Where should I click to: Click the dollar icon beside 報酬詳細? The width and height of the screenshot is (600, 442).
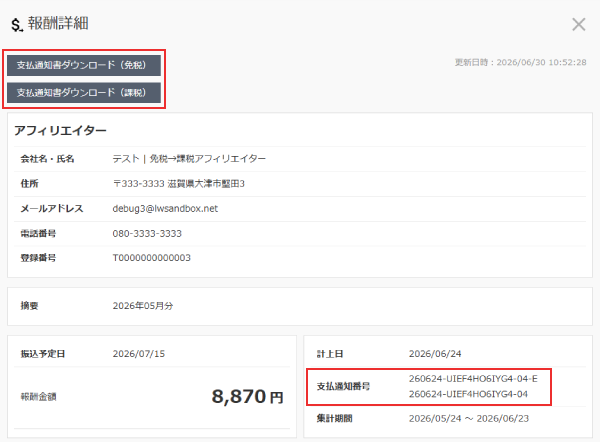pos(17,25)
